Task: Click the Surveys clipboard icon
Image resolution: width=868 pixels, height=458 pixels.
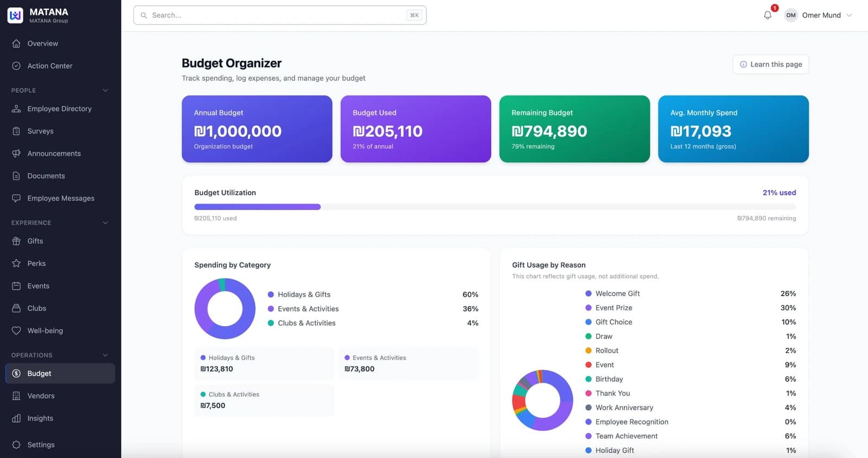Action: 16,131
